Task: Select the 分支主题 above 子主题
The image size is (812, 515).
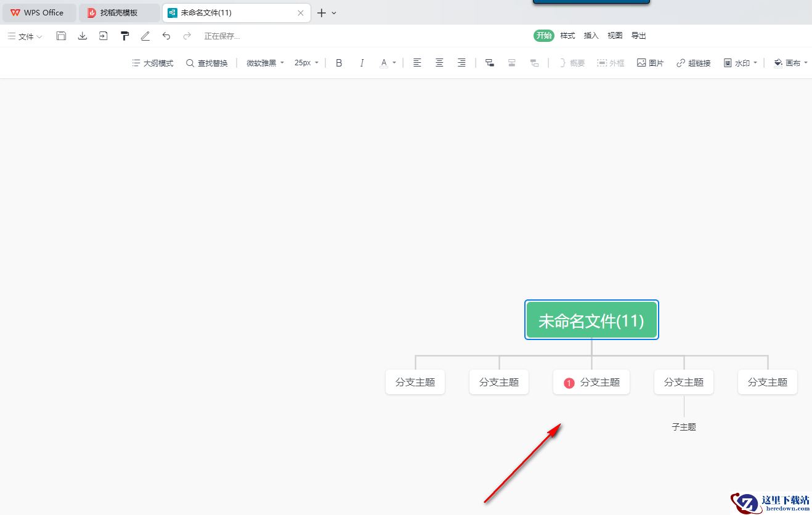Action: [684, 382]
